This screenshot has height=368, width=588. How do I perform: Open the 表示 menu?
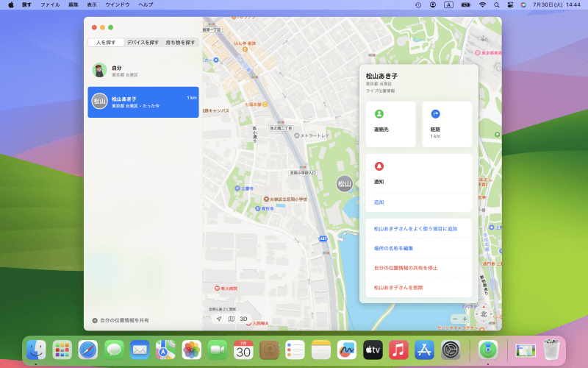(92, 5)
